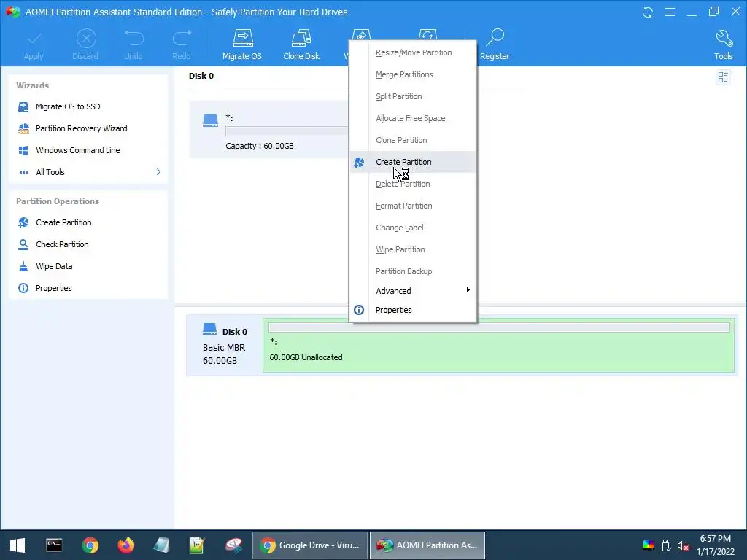
Task: Click the refresh icon in title bar
Action: [648, 12]
